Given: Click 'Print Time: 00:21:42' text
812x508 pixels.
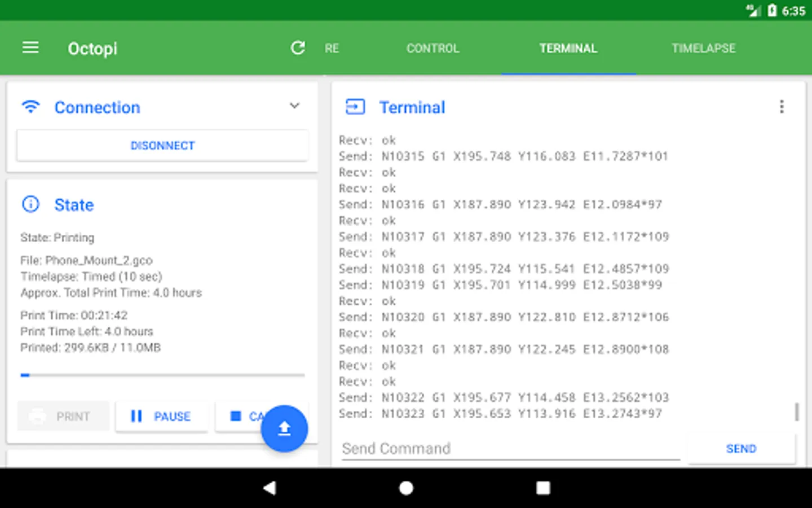Looking at the screenshot, I should 74,315.
